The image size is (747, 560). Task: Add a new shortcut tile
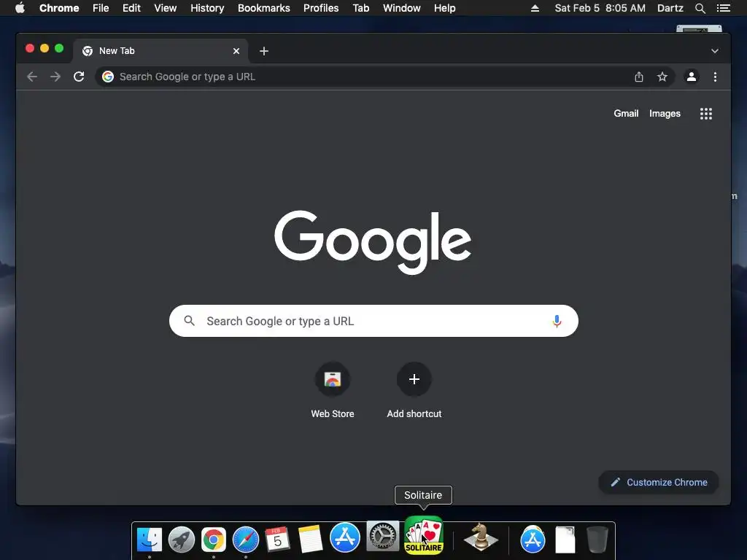click(414, 379)
